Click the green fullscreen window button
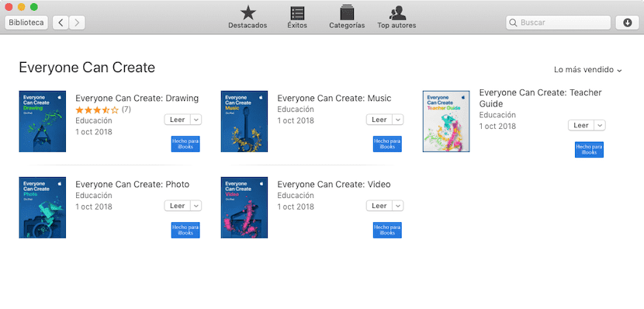The height and width of the screenshot is (309, 644). click(x=34, y=7)
